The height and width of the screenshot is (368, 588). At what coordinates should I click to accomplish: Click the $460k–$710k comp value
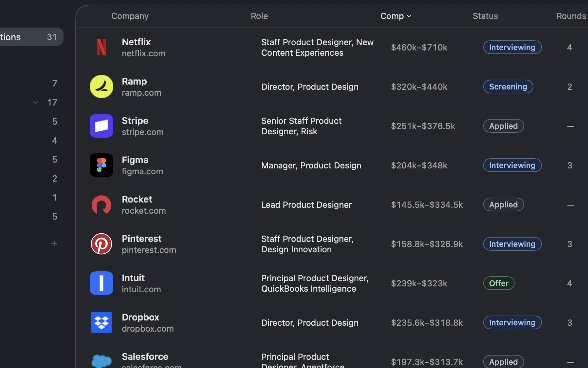[x=419, y=48]
